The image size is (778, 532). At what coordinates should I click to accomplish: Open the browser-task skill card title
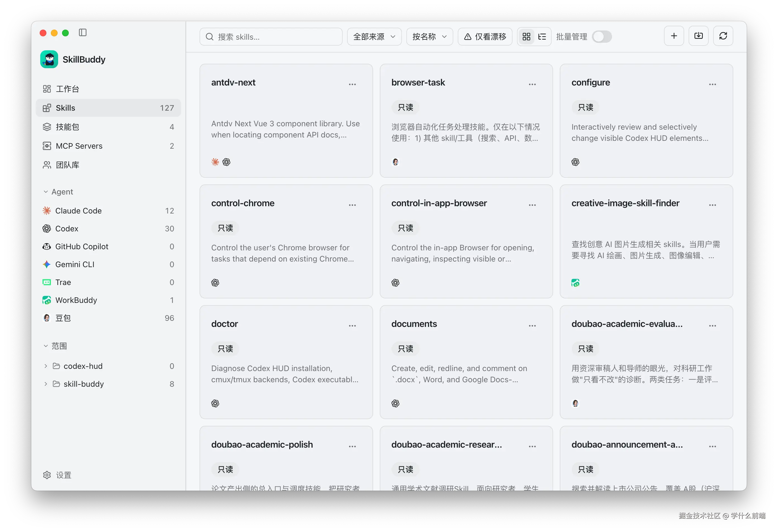pyautogui.click(x=418, y=82)
